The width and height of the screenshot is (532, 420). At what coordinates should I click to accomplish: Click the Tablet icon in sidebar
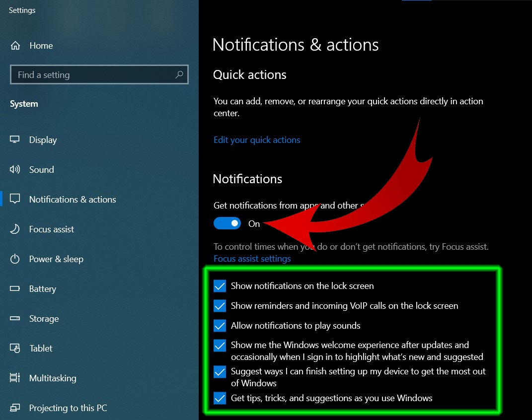click(x=15, y=348)
